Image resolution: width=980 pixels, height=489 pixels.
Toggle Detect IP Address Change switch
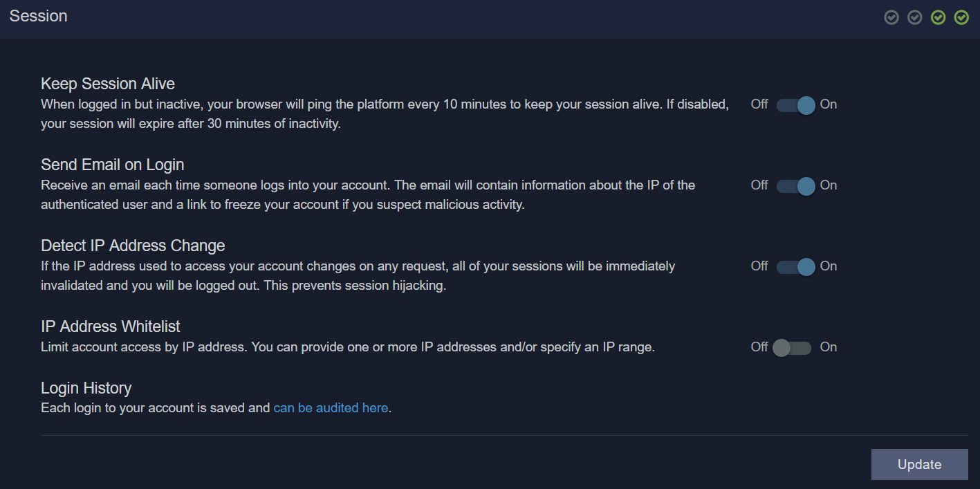pos(794,267)
